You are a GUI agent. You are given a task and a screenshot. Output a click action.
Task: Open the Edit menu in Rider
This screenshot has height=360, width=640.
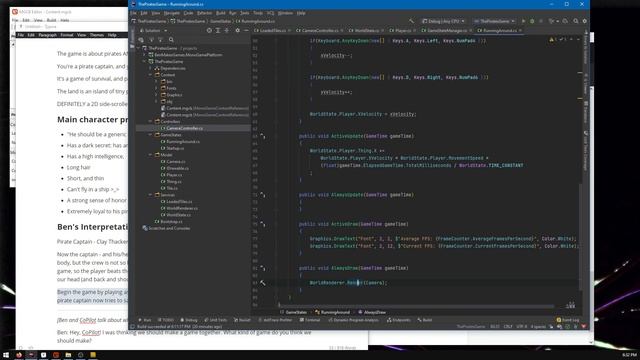pos(144,13)
